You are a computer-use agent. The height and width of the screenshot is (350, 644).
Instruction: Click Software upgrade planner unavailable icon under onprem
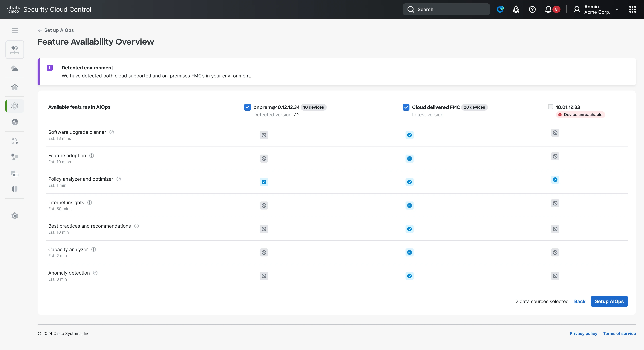click(264, 135)
